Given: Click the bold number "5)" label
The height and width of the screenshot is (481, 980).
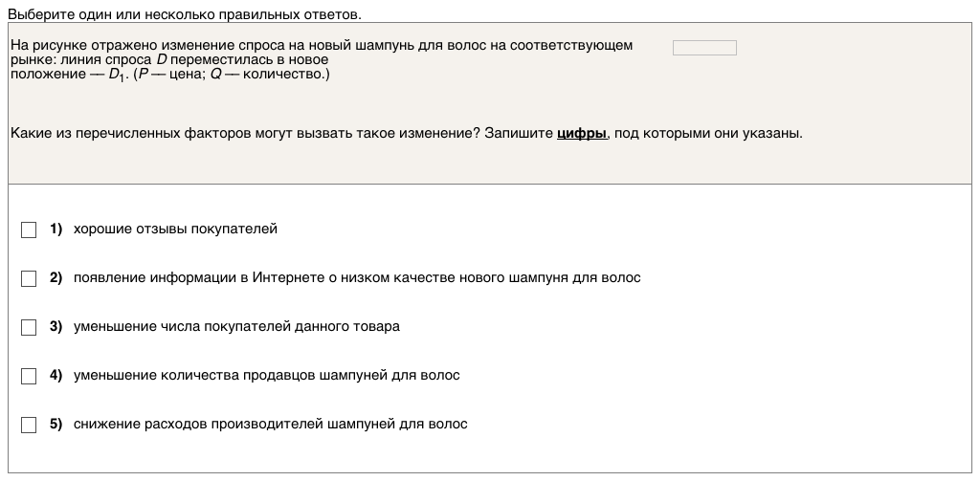Looking at the screenshot, I should [x=56, y=425].
